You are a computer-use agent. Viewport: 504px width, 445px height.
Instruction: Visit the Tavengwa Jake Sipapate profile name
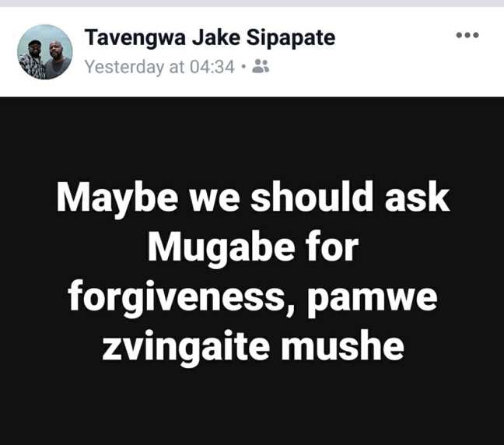pyautogui.click(x=210, y=37)
